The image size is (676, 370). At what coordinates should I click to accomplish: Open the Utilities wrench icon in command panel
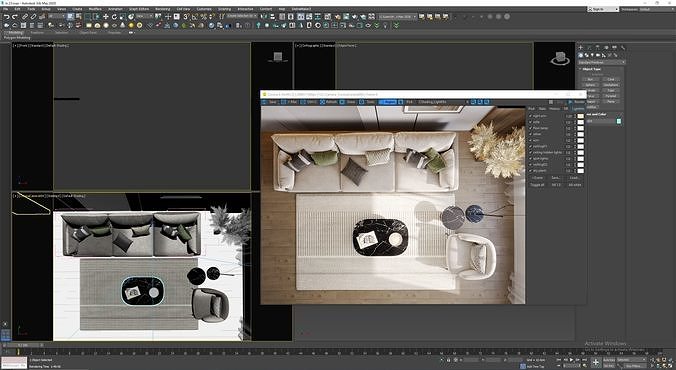point(623,47)
